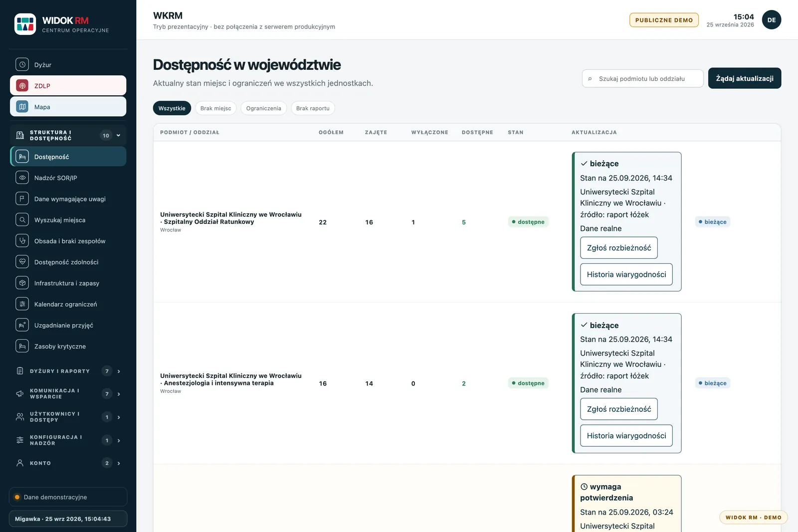The width and height of the screenshot is (798, 532).
Task: Click the Wyłączone column header
Action: 429,133
